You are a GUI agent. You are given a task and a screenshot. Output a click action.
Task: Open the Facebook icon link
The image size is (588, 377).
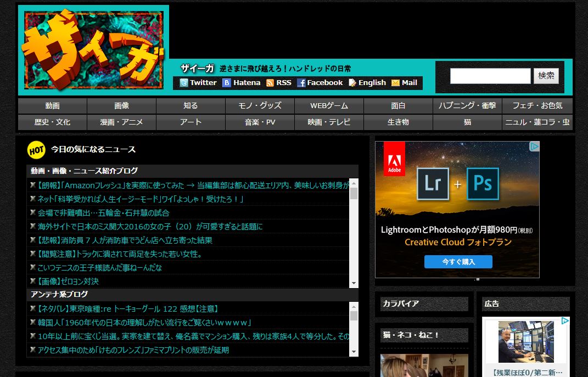click(301, 83)
